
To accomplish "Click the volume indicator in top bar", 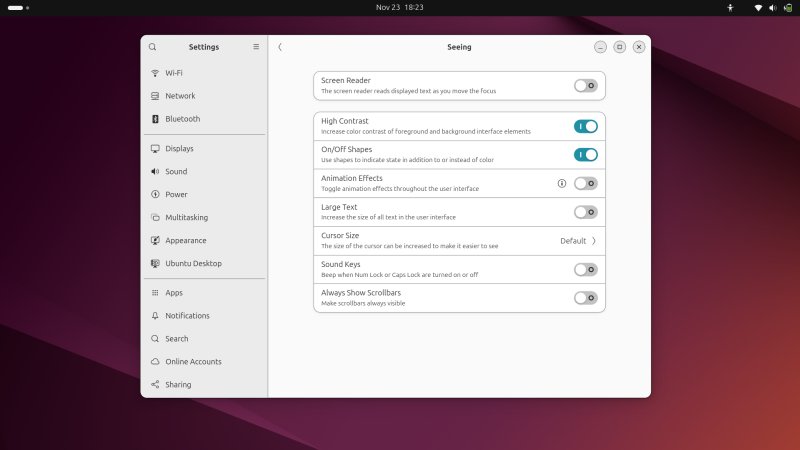I will [x=773, y=8].
